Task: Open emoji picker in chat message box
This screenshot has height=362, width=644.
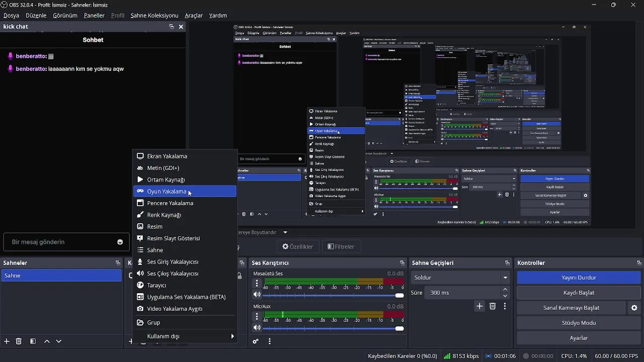Action: (120, 242)
